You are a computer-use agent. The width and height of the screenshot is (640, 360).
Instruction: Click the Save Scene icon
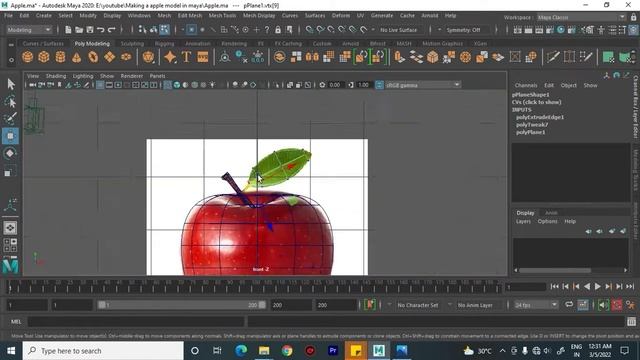(90, 30)
